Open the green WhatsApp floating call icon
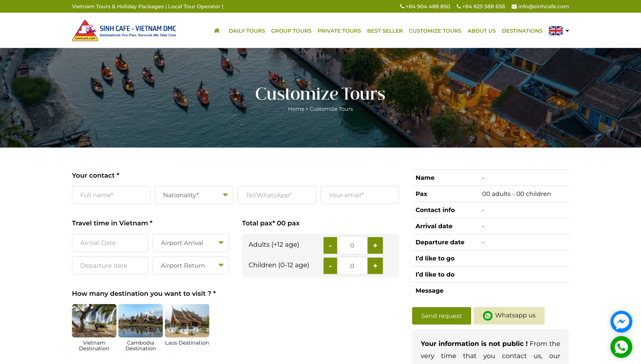Image resolution: width=641 pixels, height=364 pixels. (x=621, y=347)
